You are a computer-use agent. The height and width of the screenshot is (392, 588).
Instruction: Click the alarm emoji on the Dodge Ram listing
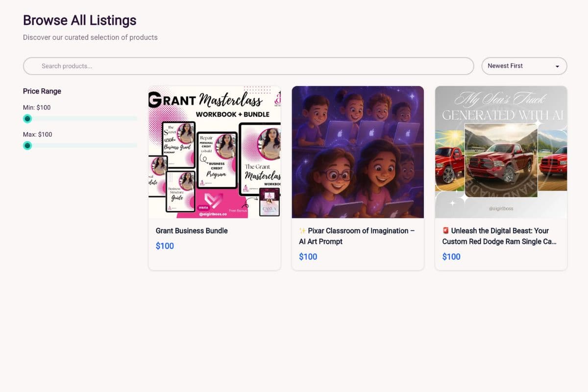tap(446, 230)
